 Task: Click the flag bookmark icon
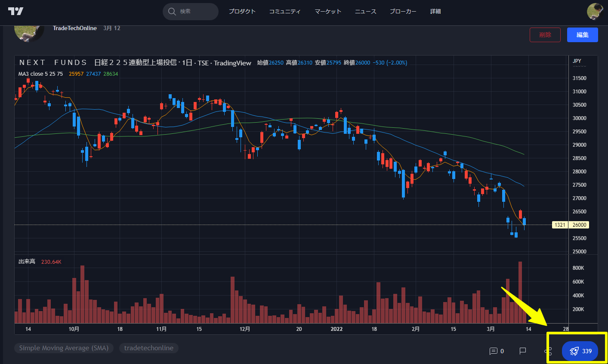click(x=523, y=351)
